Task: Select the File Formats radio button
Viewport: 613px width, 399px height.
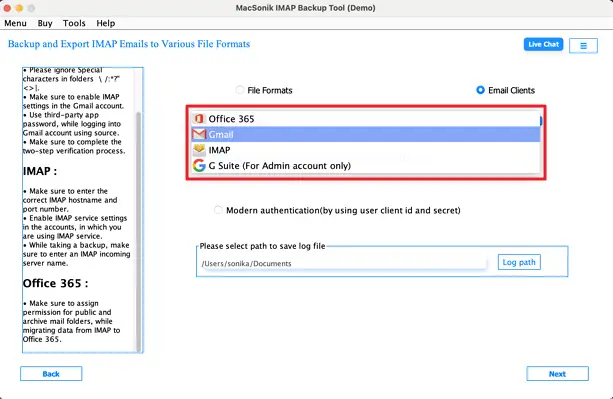Action: click(x=240, y=90)
